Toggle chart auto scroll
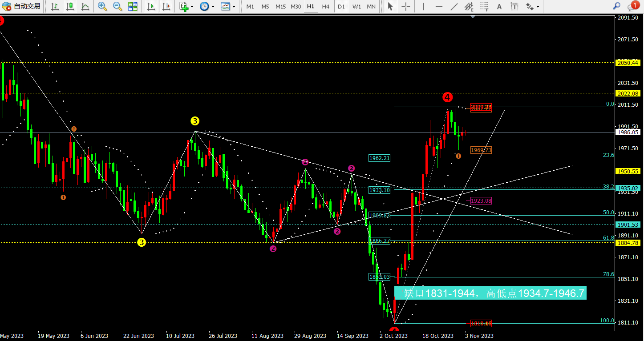 coord(151,6)
